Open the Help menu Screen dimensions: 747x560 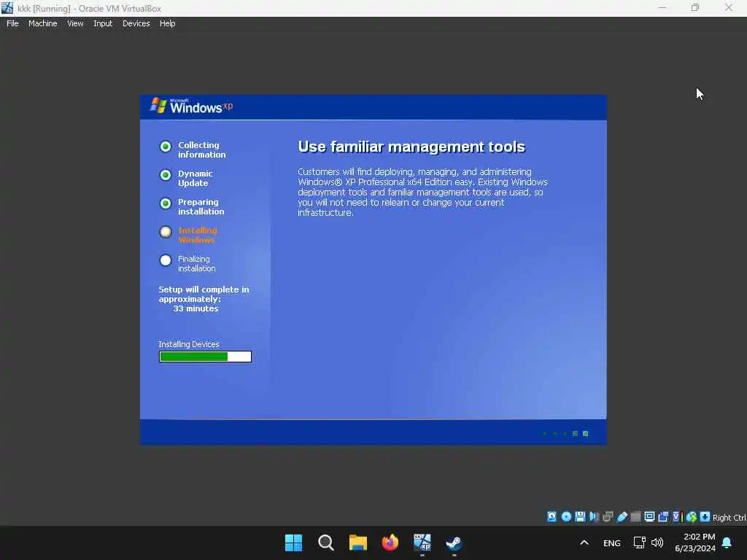click(x=167, y=23)
